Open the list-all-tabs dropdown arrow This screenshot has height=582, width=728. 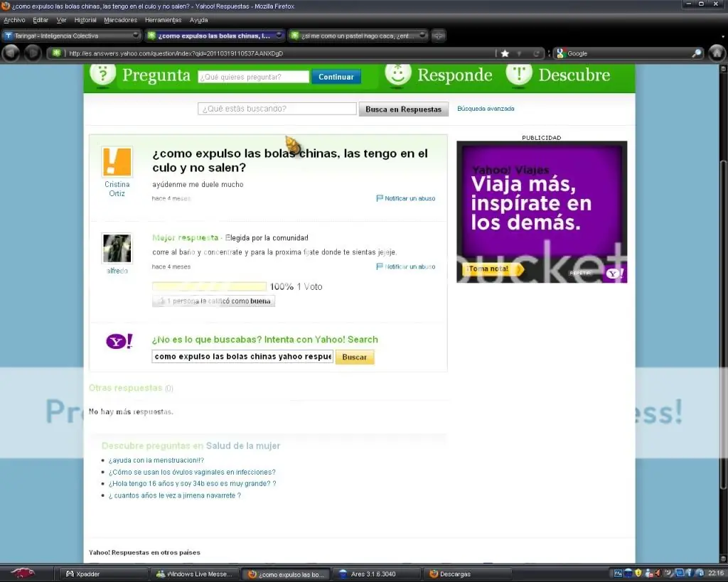[x=722, y=36]
